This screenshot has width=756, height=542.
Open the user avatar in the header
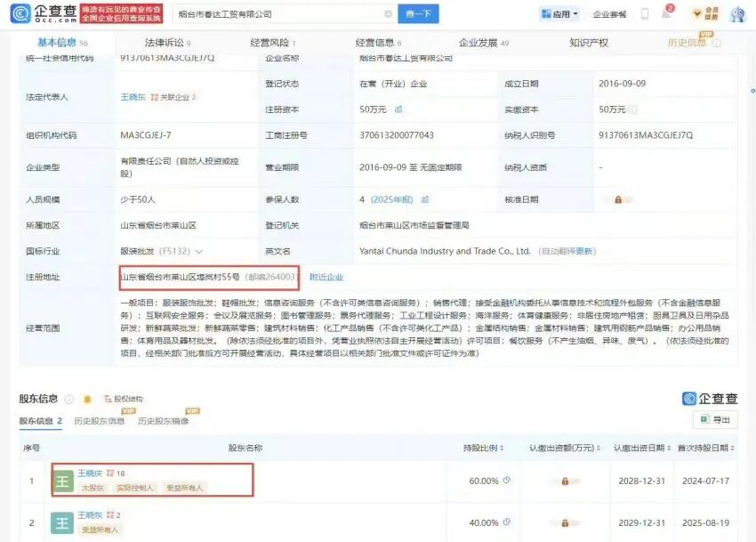tap(737, 14)
